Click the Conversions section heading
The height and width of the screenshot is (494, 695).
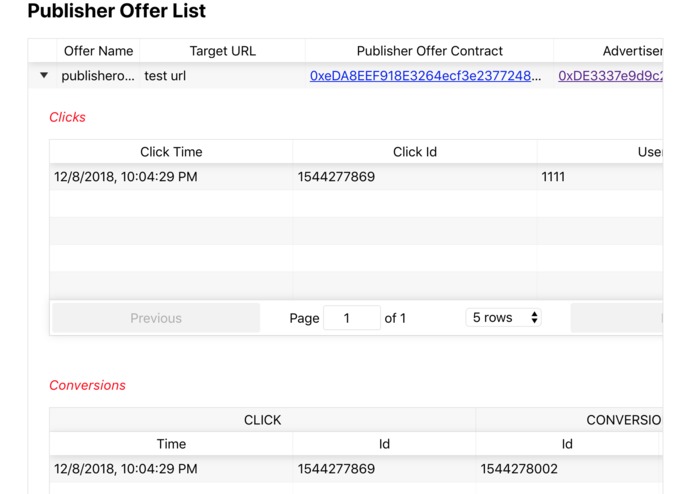(87, 385)
